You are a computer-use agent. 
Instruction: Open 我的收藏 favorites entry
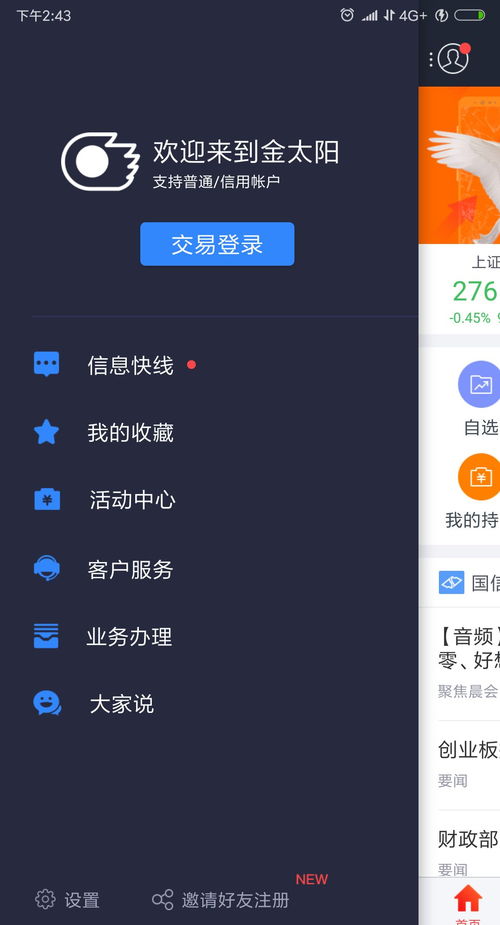tap(130, 432)
